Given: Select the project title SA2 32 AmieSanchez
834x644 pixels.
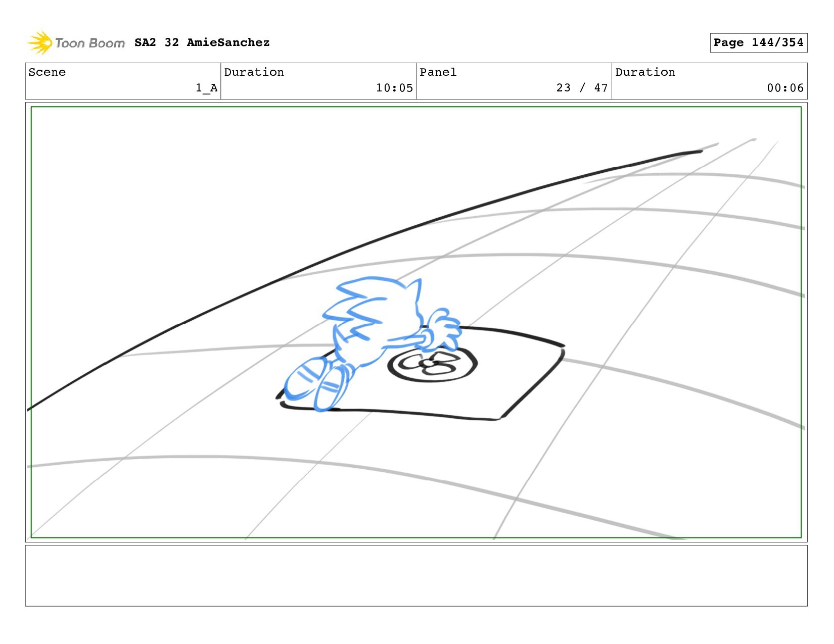Looking at the screenshot, I should pyautogui.click(x=202, y=42).
